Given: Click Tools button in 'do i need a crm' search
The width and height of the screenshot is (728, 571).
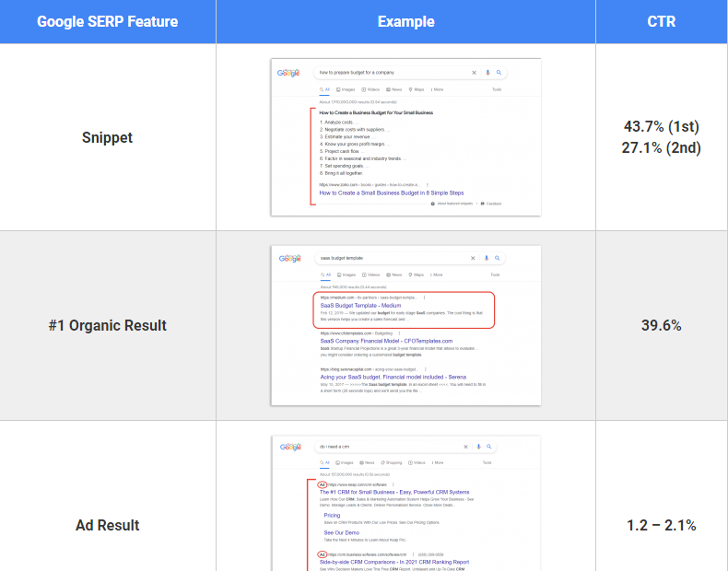Looking at the screenshot, I should coord(487,462).
